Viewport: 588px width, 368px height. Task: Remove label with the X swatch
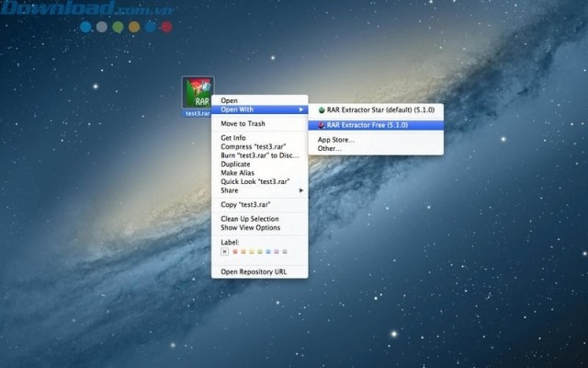(225, 251)
